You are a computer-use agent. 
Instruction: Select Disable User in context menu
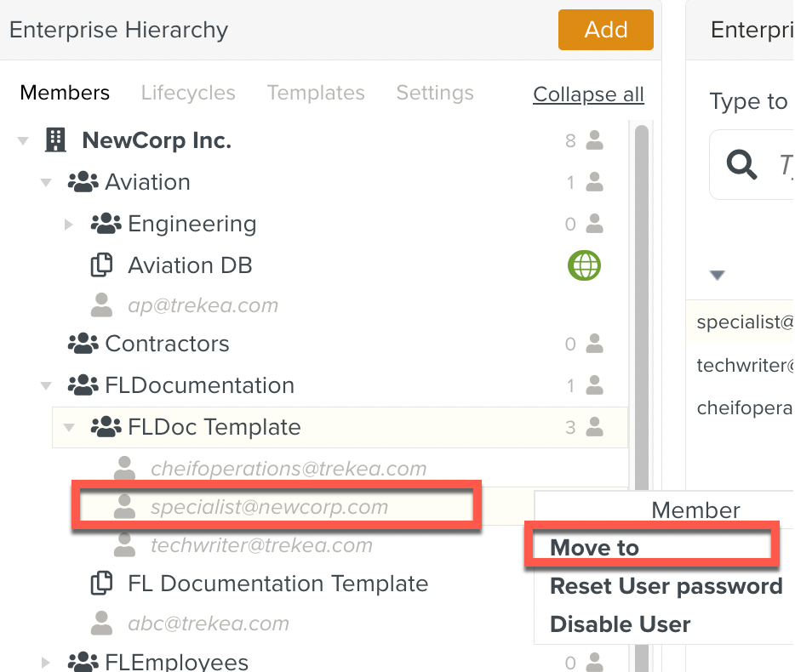pos(620,624)
